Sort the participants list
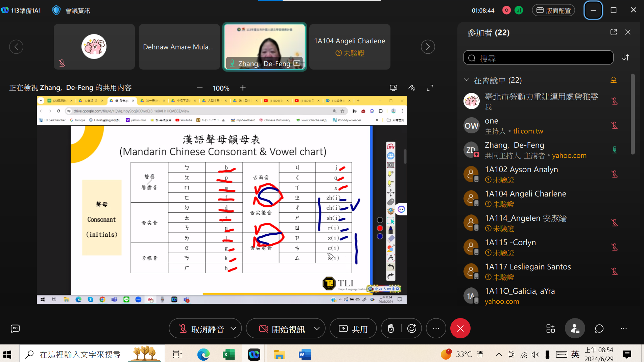644x362 pixels. pos(626,58)
